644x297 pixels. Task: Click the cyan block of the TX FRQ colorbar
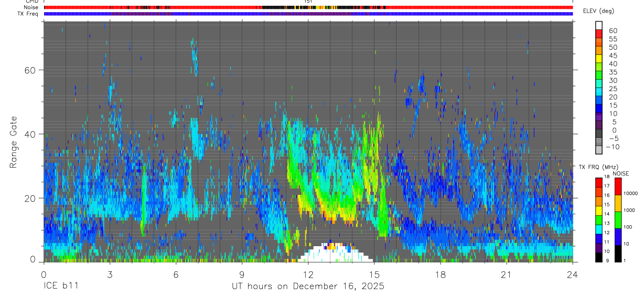point(599,228)
